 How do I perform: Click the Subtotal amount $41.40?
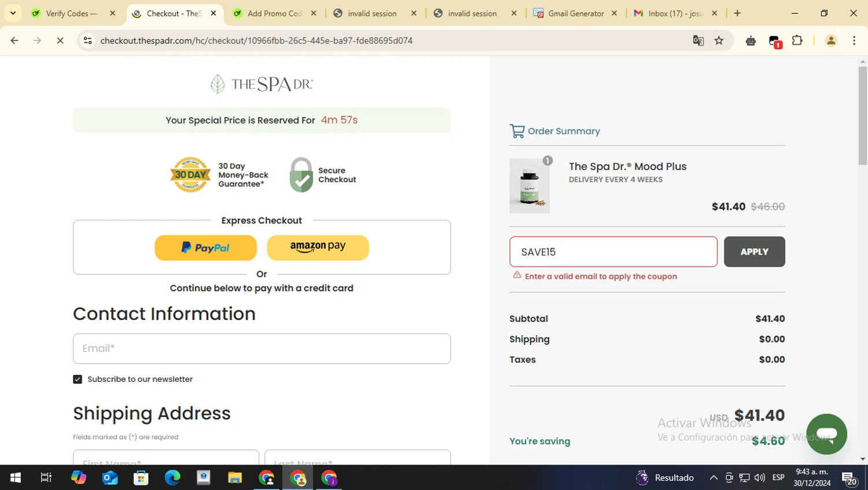click(x=770, y=319)
